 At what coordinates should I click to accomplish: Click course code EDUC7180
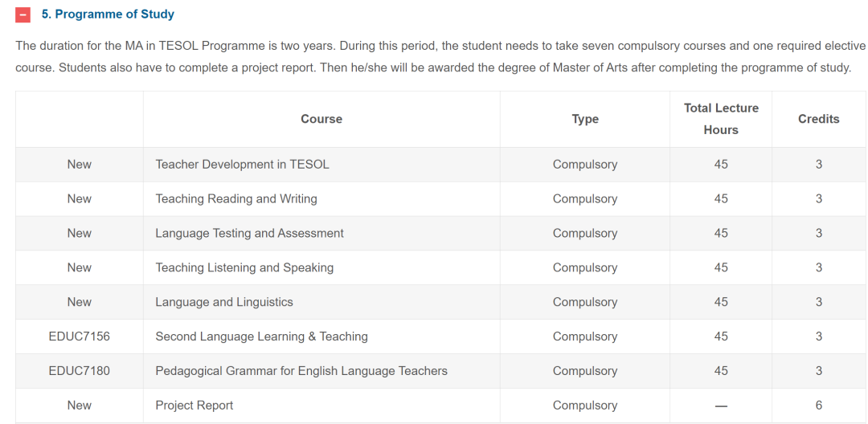pos(79,370)
